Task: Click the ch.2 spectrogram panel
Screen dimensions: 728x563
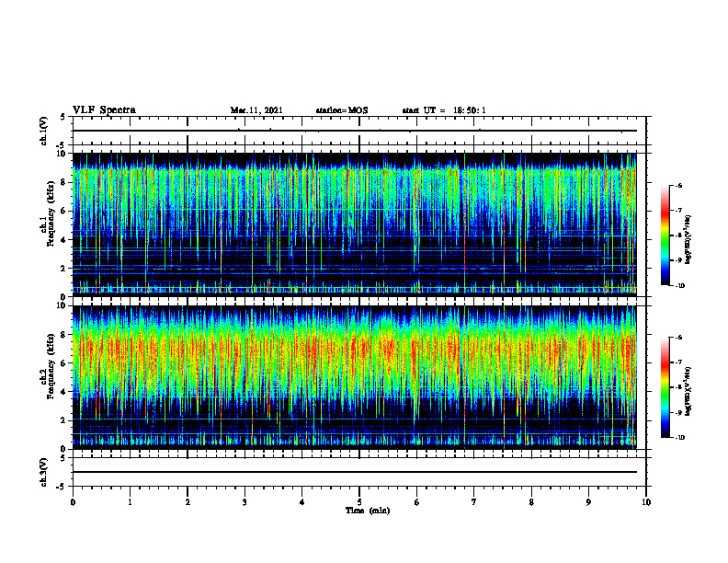Action: [354, 377]
